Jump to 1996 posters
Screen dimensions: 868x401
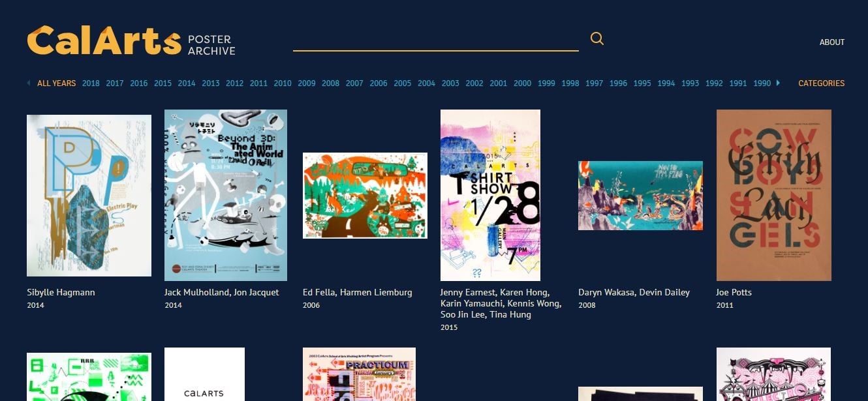click(618, 83)
